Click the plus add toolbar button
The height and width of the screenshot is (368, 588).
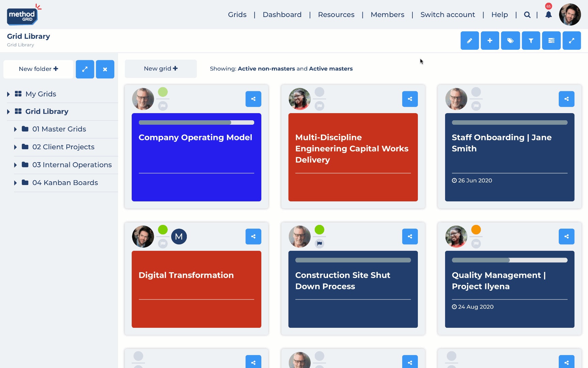pos(490,41)
